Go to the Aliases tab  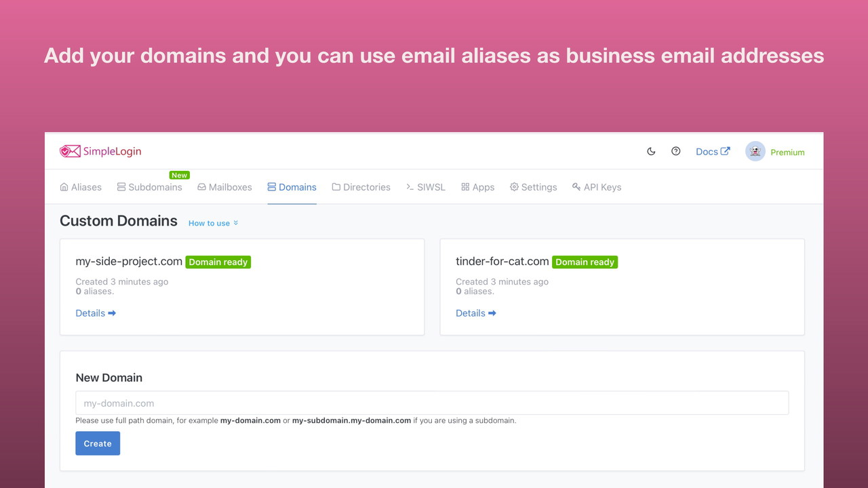[81, 187]
